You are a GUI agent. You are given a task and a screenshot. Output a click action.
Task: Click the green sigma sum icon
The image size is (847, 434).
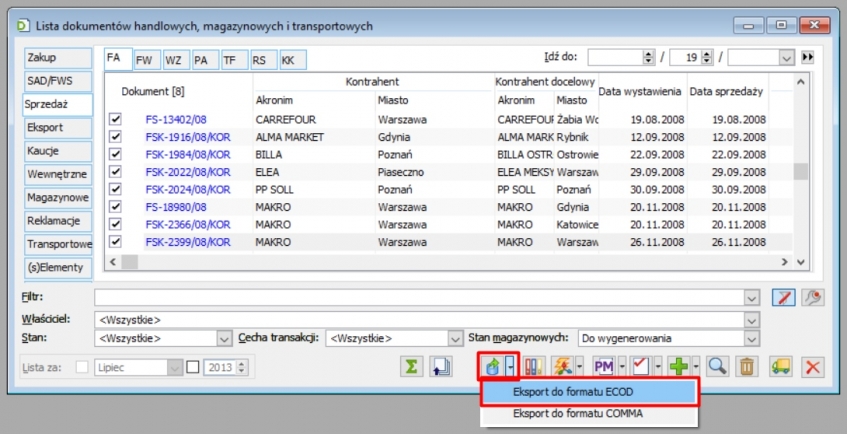pyautogui.click(x=411, y=367)
